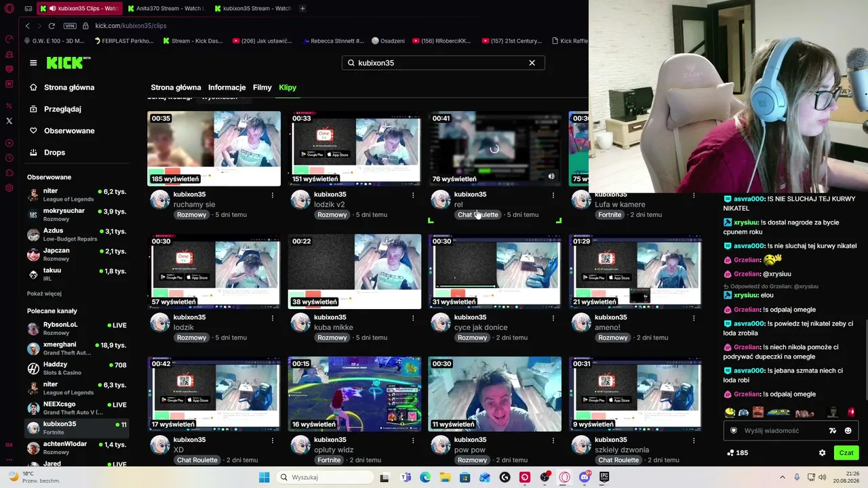The height and width of the screenshot is (488, 868).
Task: Open the kubixon35 avatar under 'lodzik'
Action: pyautogui.click(x=160, y=323)
